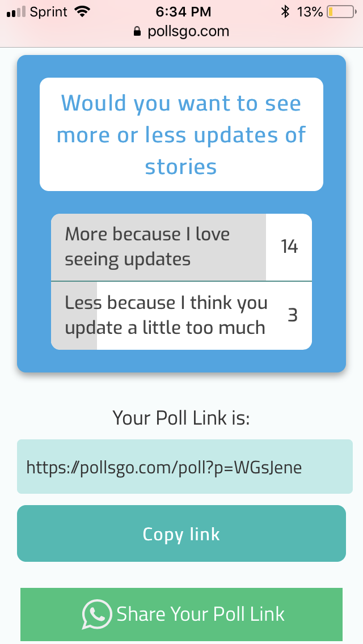Tap the cellular signal bars icon
This screenshot has width=363, height=644.
coord(16,12)
